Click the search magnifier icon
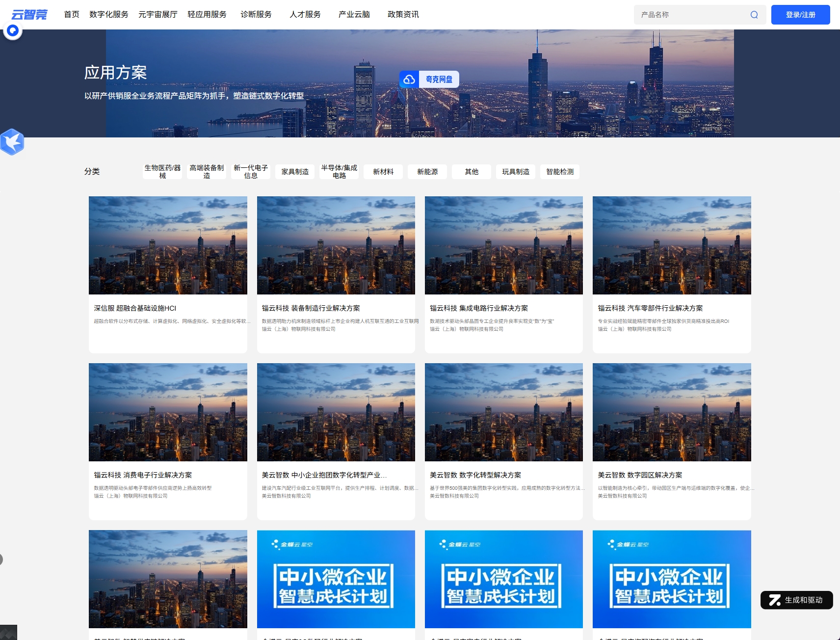The image size is (840, 640). pyautogui.click(x=754, y=15)
